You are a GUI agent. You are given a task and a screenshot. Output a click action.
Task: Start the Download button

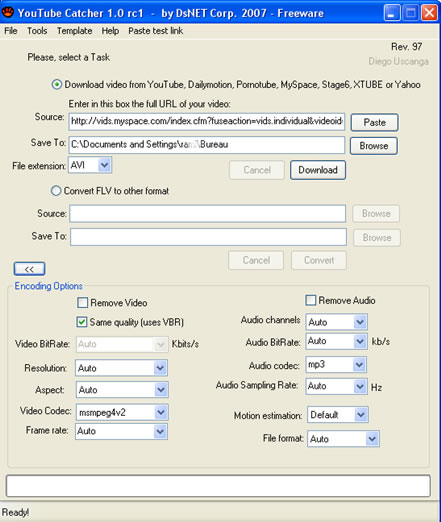[318, 170]
